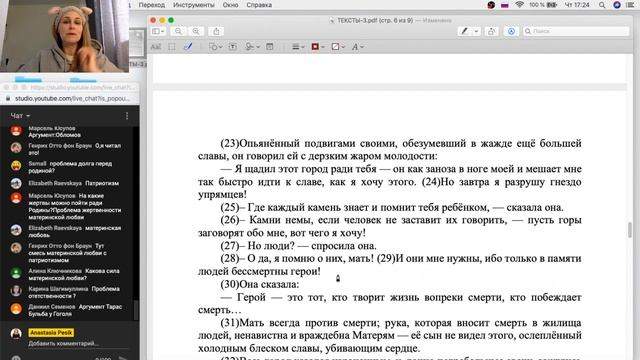Click the send message arrow in chat
640x360 pixels.
tap(123, 358)
